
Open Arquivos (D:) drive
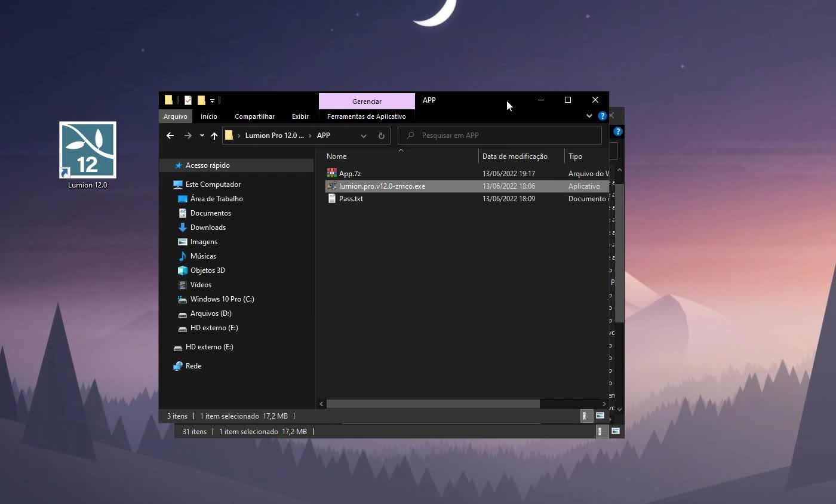click(210, 314)
